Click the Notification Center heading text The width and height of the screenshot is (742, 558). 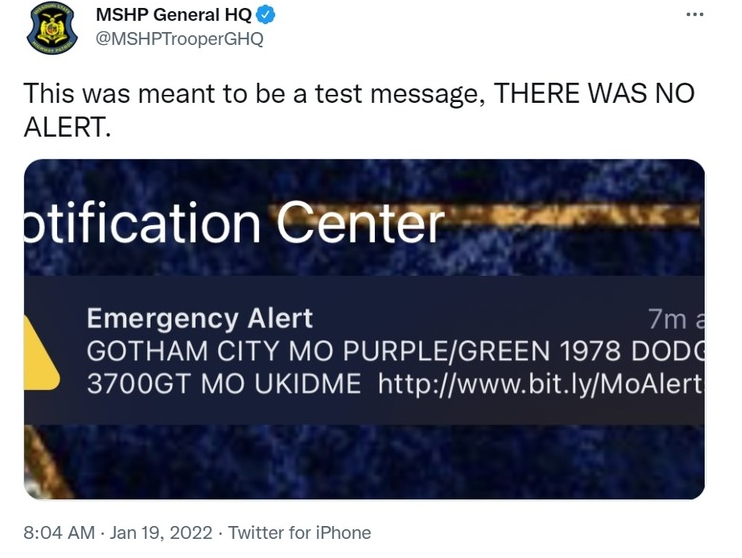234,222
